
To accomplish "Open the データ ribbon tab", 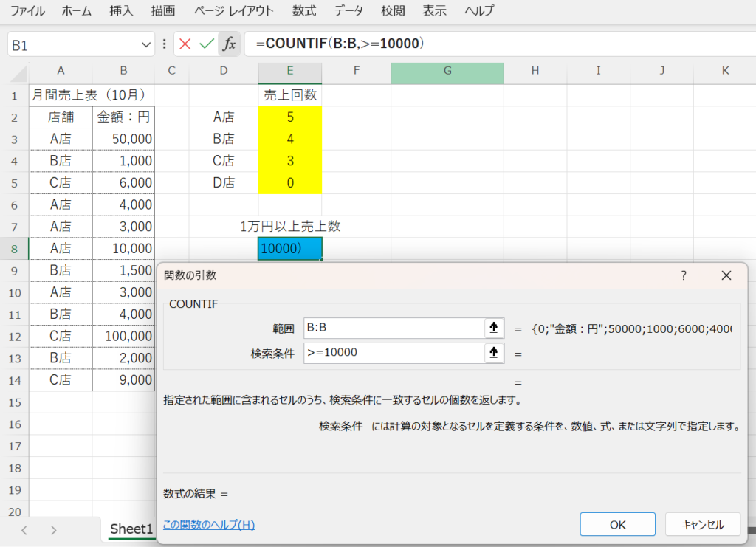I will 348,11.
